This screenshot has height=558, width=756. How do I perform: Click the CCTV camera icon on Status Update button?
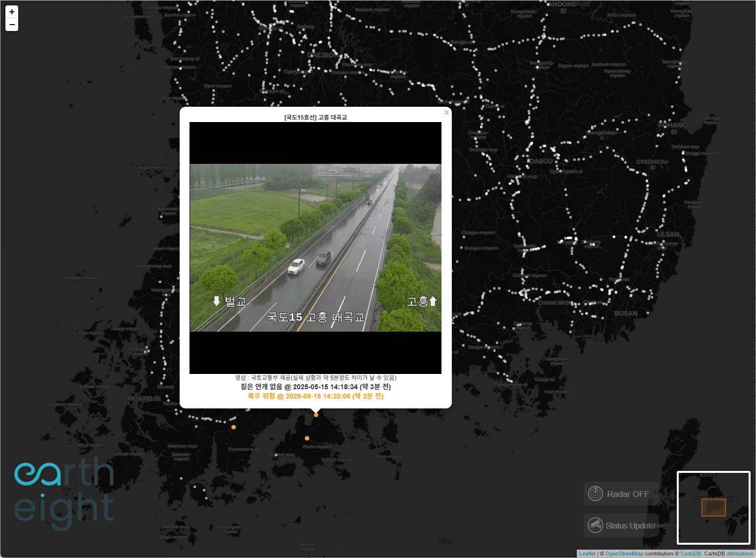tap(596, 525)
